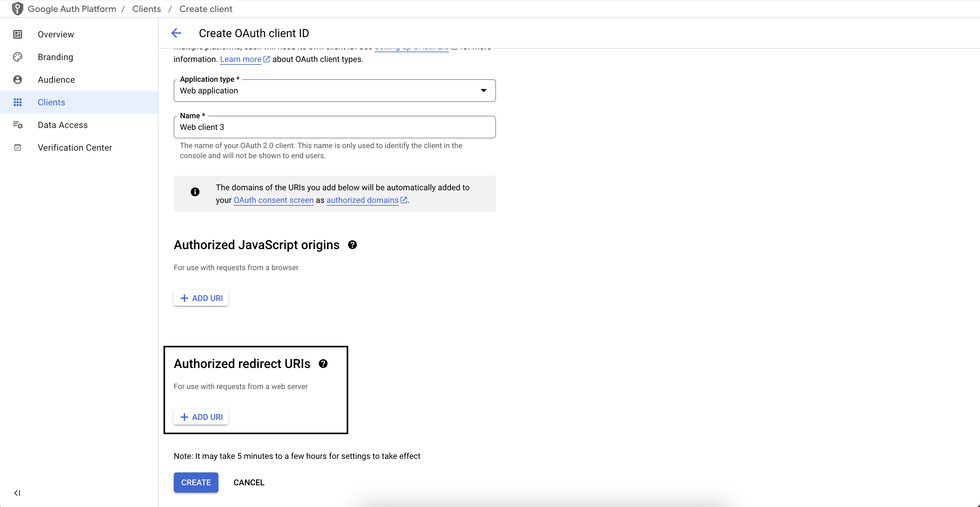The height and width of the screenshot is (507, 980).
Task: Expand the Web application selector
Action: click(483, 91)
